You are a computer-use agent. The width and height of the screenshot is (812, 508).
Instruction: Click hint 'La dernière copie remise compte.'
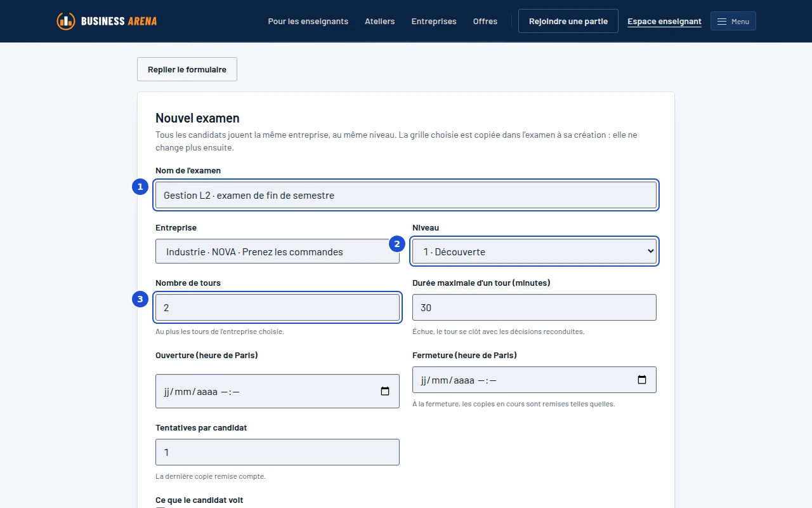click(211, 476)
